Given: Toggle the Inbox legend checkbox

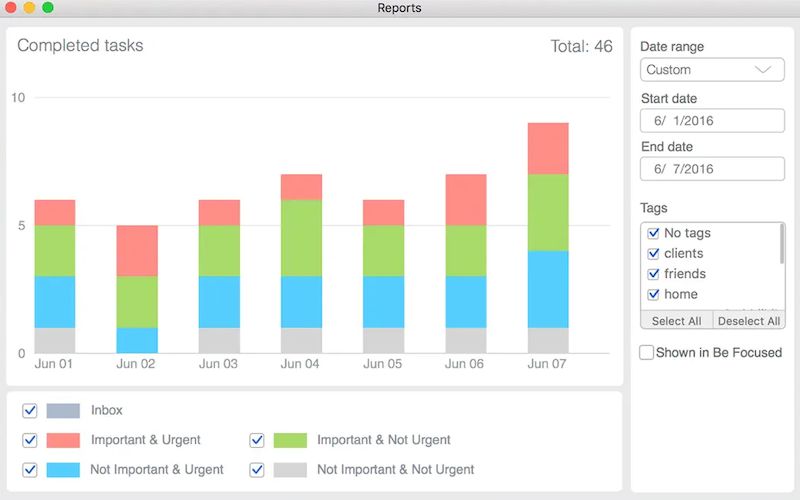Looking at the screenshot, I should click(30, 410).
